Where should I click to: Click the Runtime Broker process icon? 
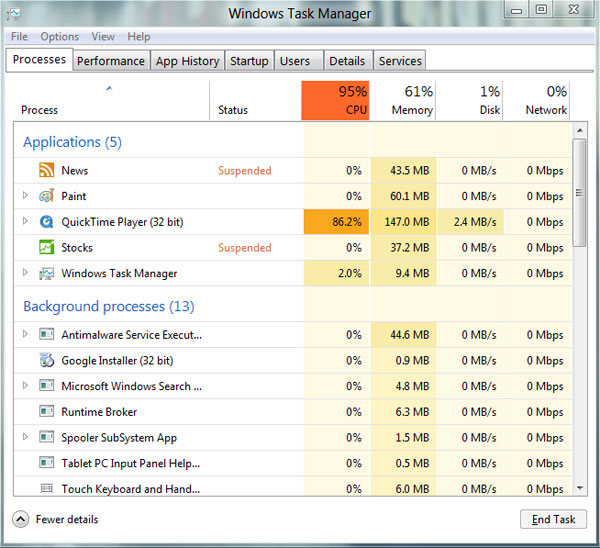click(46, 412)
